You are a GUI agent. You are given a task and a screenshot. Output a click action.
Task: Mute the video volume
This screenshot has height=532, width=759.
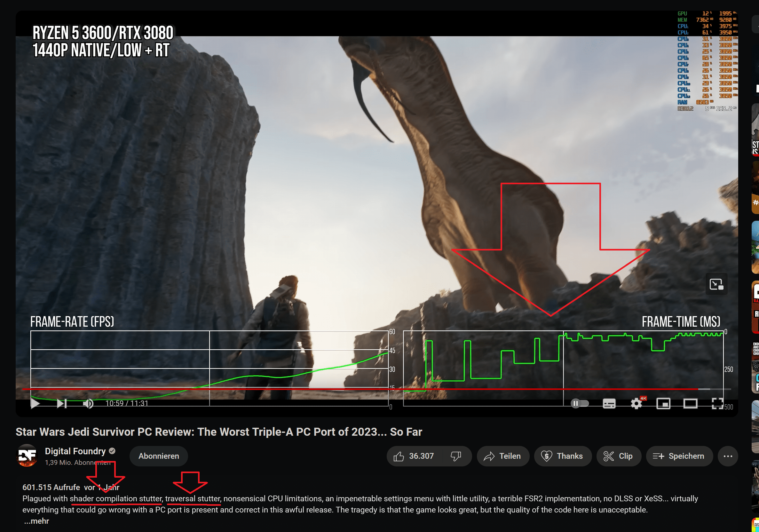pyautogui.click(x=88, y=403)
